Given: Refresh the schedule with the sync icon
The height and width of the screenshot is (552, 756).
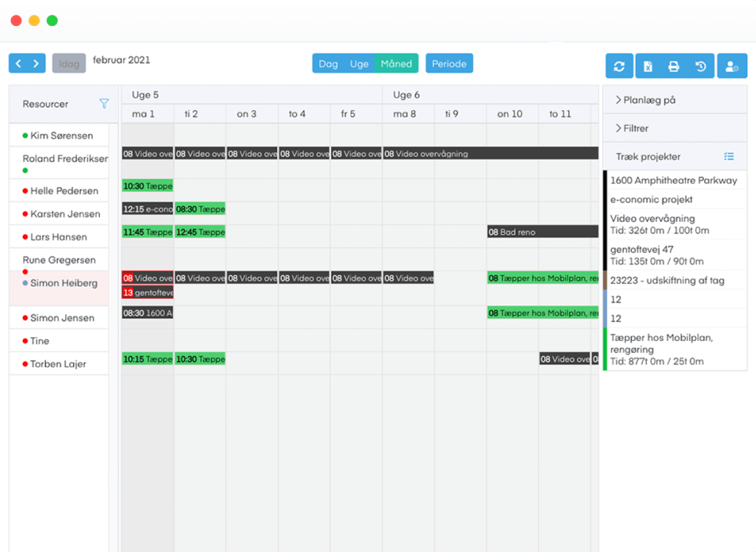Looking at the screenshot, I should [x=619, y=66].
